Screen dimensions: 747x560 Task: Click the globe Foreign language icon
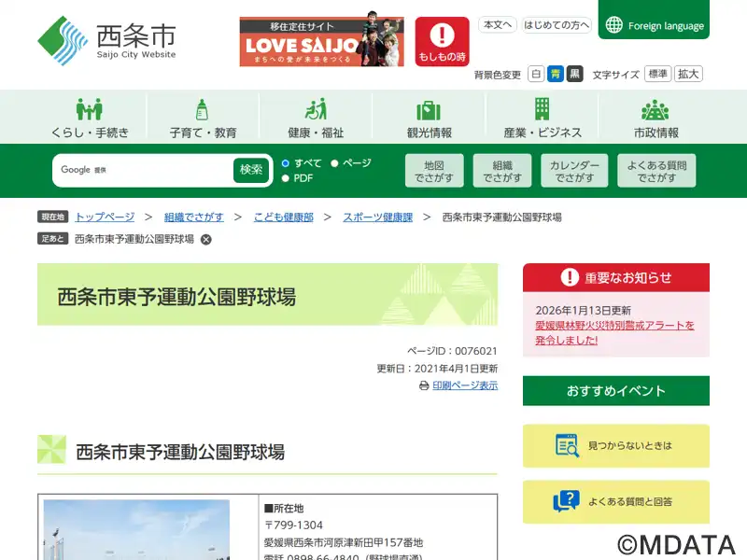click(x=613, y=25)
